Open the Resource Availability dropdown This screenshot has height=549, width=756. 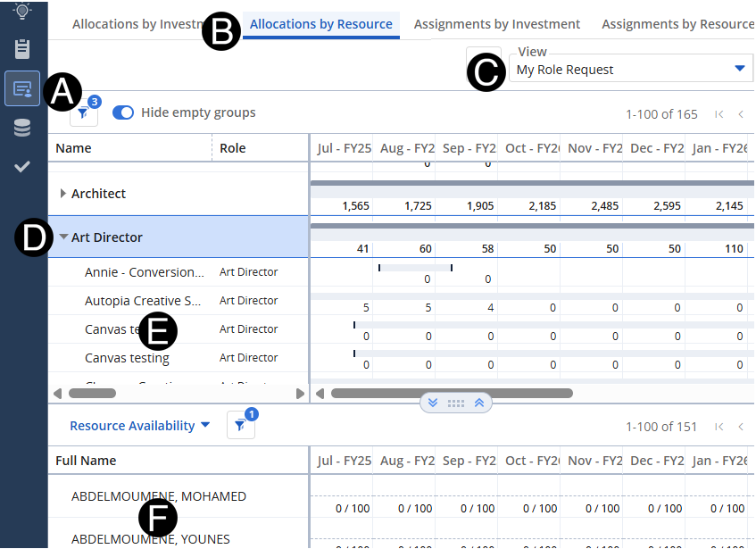pos(139,426)
